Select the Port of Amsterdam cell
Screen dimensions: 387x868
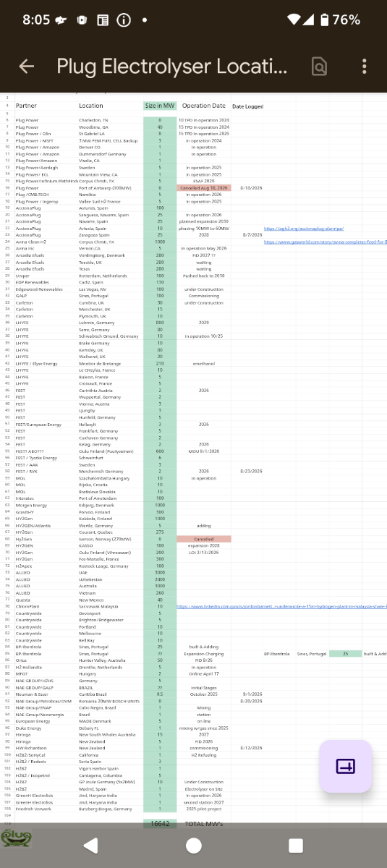98,498
